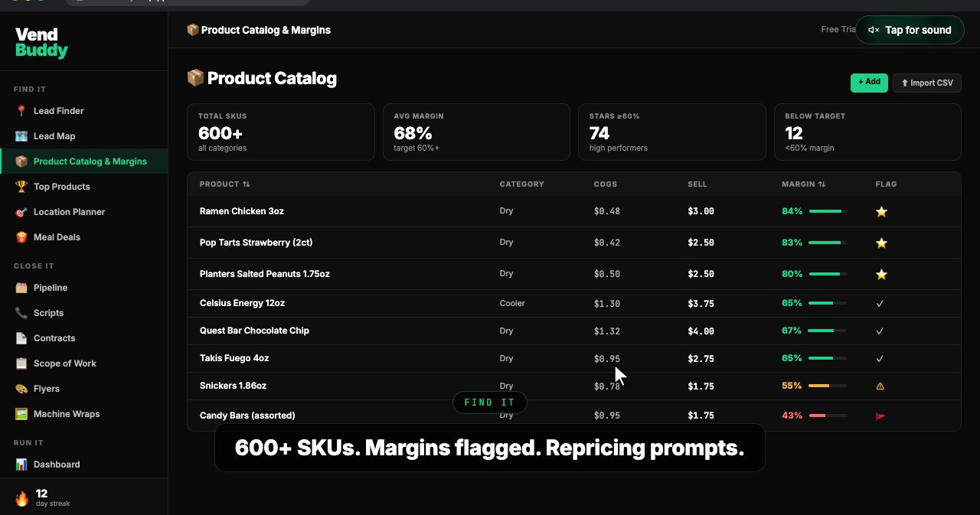This screenshot has height=515, width=980.
Task: Select the Pop Tarts Strawberry (2ct) row
Action: point(573,243)
